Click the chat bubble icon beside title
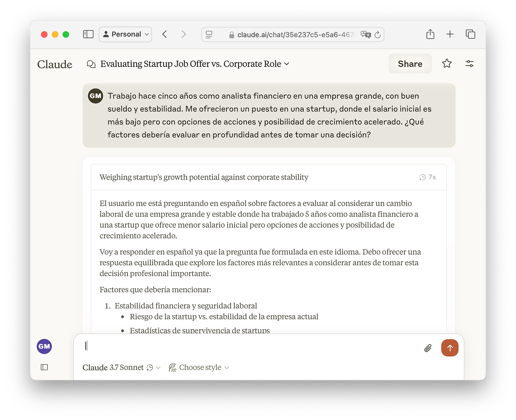Viewport: 516px width, 420px height. pos(91,64)
